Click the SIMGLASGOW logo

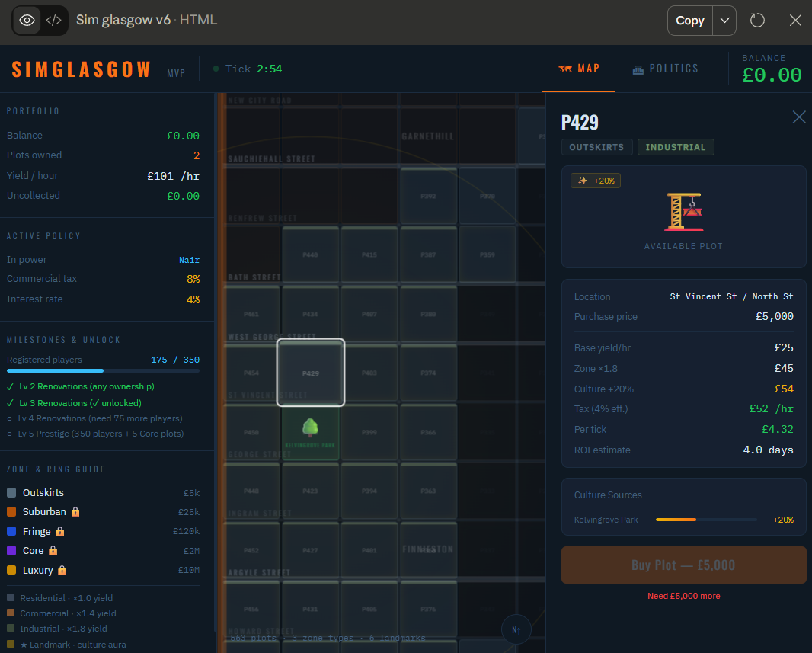[x=82, y=69]
